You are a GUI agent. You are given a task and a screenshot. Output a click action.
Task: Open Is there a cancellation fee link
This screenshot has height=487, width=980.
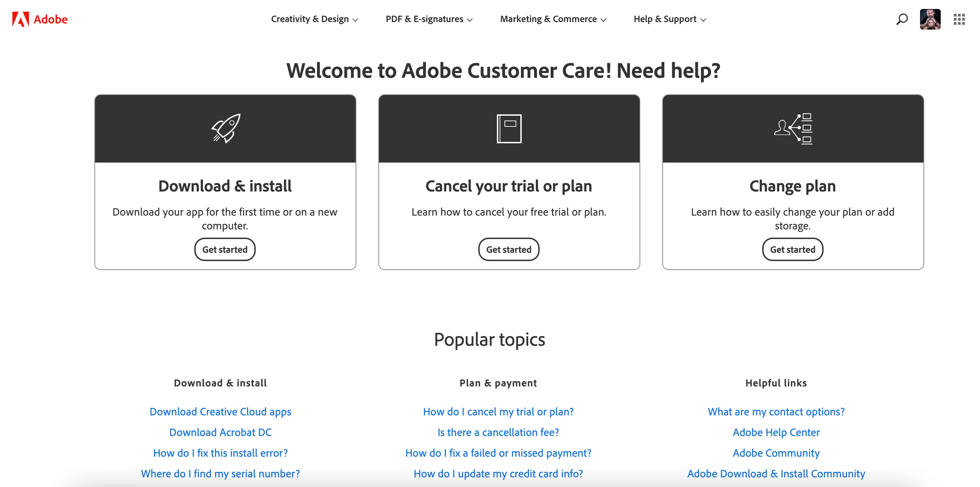pos(498,432)
